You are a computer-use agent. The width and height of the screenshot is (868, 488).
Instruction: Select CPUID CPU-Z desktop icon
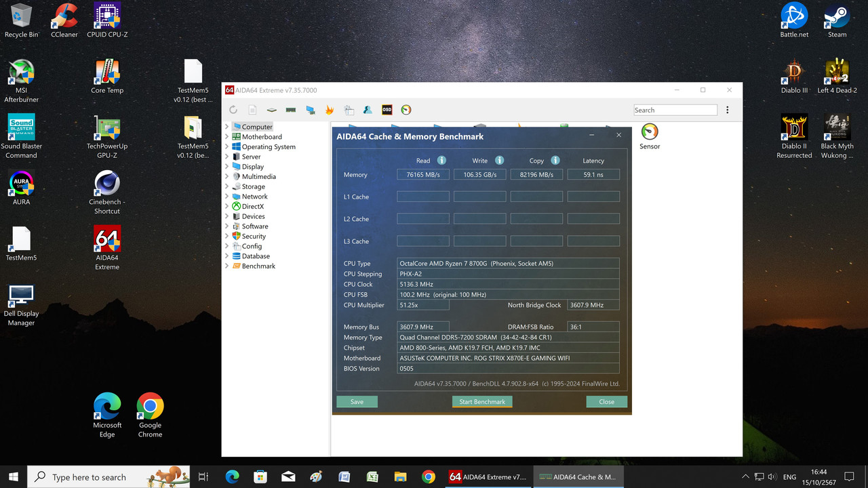tap(107, 21)
